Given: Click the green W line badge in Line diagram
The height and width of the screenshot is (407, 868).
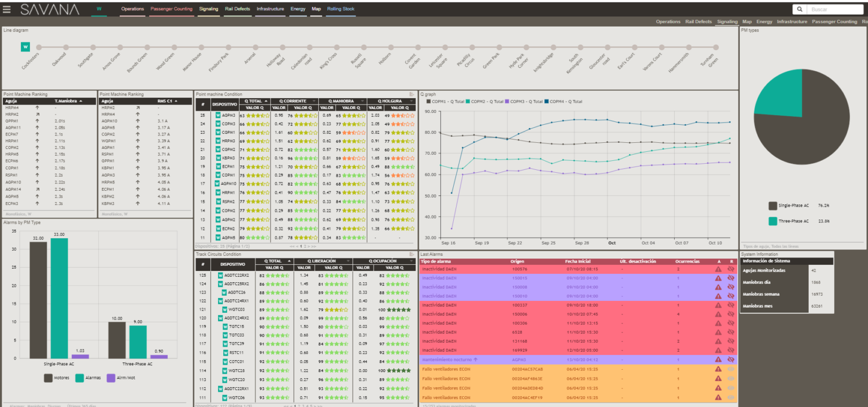Looking at the screenshot, I should 25,47.
